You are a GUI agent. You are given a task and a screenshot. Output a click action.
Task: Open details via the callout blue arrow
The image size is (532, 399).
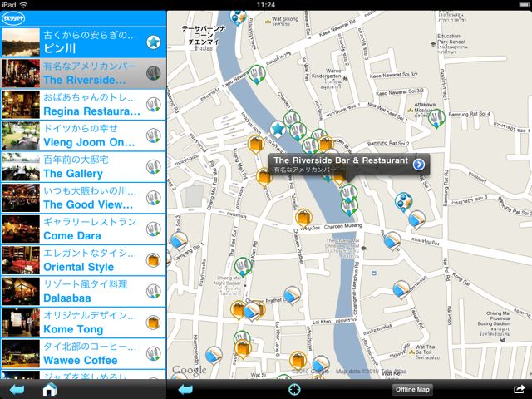(419, 165)
